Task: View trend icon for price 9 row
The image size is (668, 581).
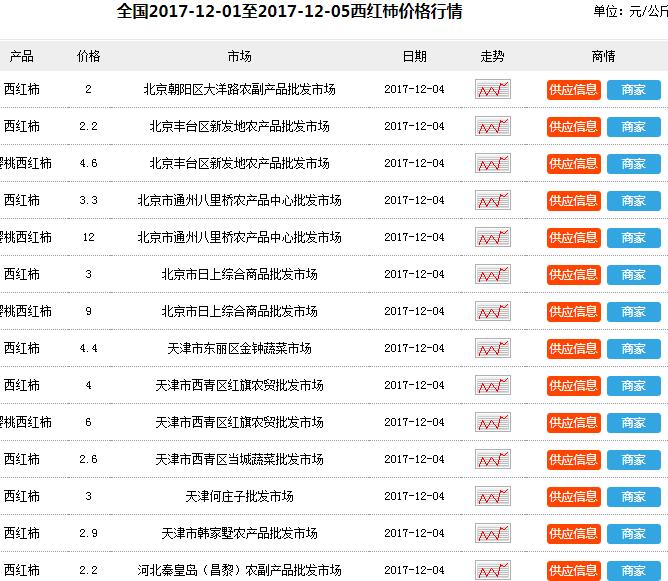Action: pos(492,312)
